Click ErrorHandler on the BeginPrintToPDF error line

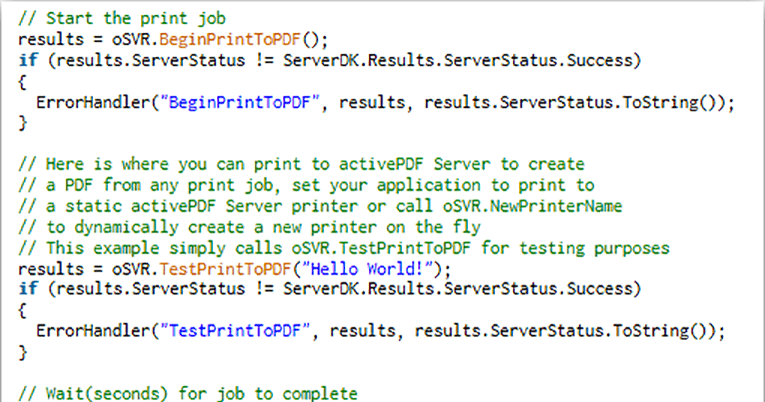(94, 102)
